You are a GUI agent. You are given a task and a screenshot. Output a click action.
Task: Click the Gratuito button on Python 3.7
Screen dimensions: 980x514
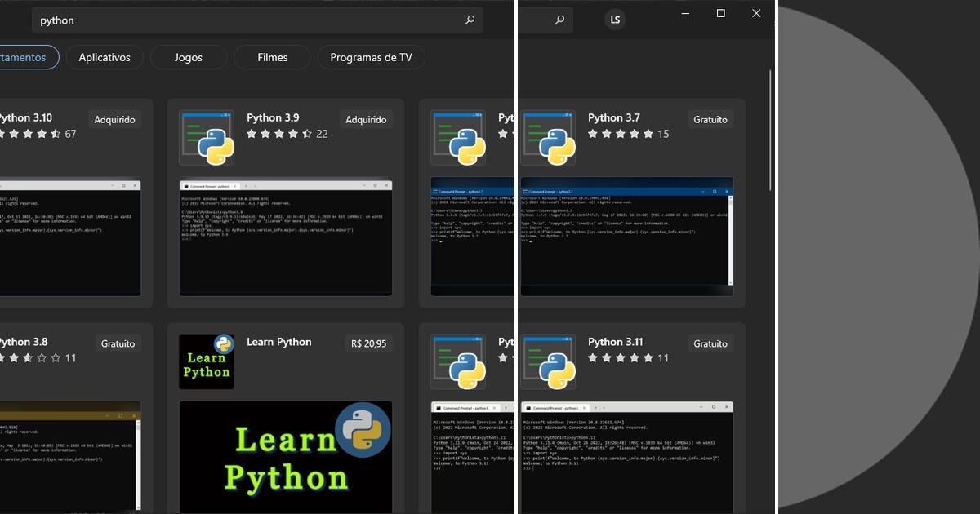tap(710, 119)
